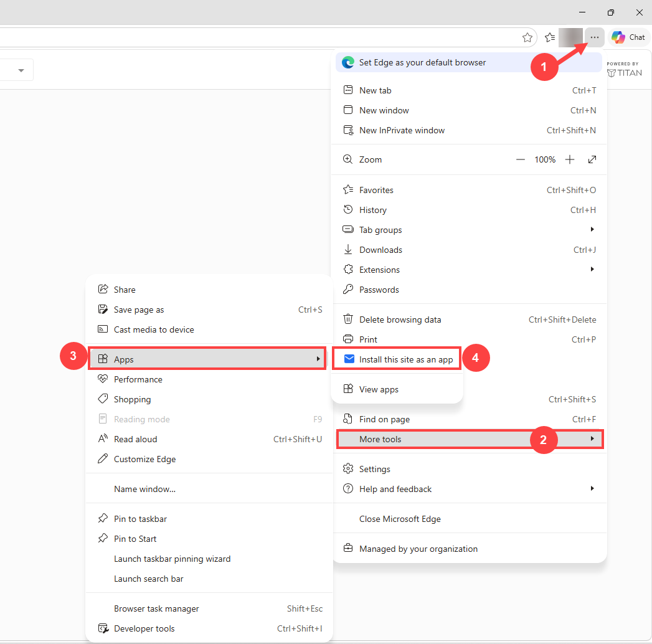Open the Favorites hub toolbar icon

(x=550, y=37)
